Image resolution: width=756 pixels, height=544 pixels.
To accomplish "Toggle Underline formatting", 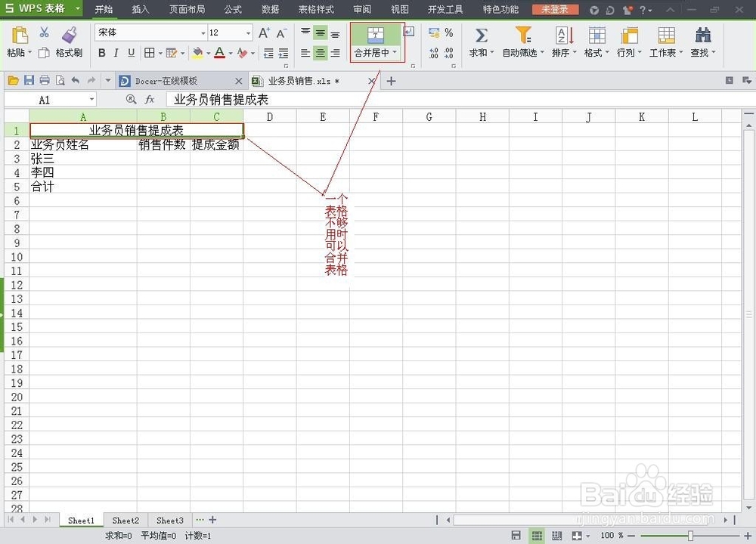I will coord(131,53).
